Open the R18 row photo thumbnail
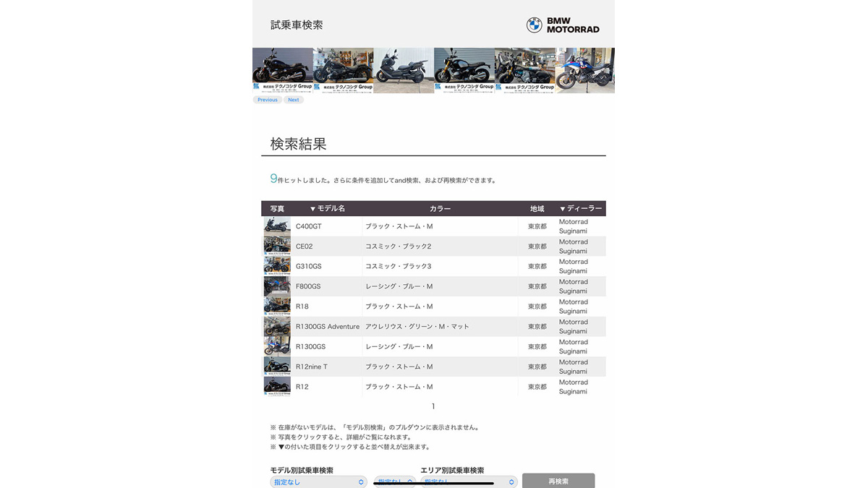 [x=277, y=307]
